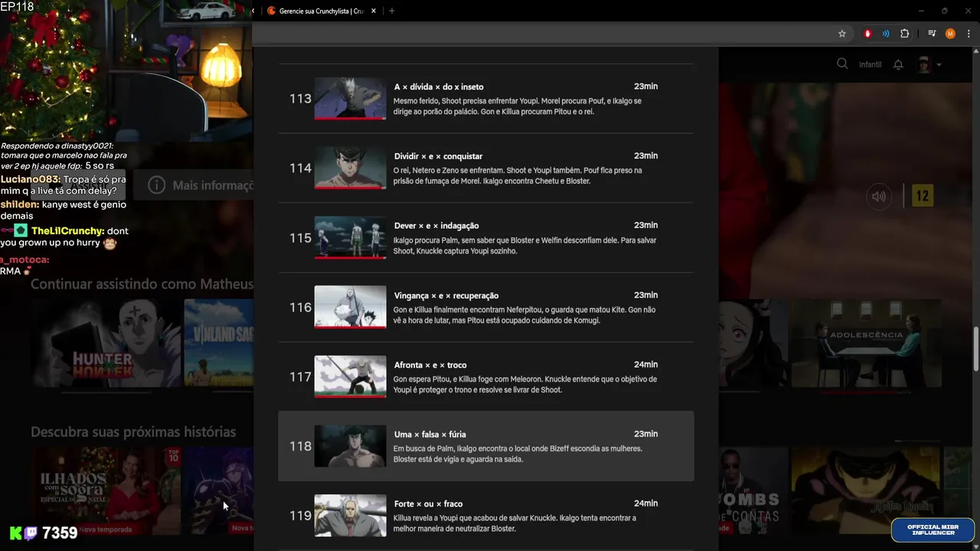Image resolution: width=980 pixels, height=551 pixels.
Task: Click the green Kick logo icon
Action: pyautogui.click(x=15, y=533)
